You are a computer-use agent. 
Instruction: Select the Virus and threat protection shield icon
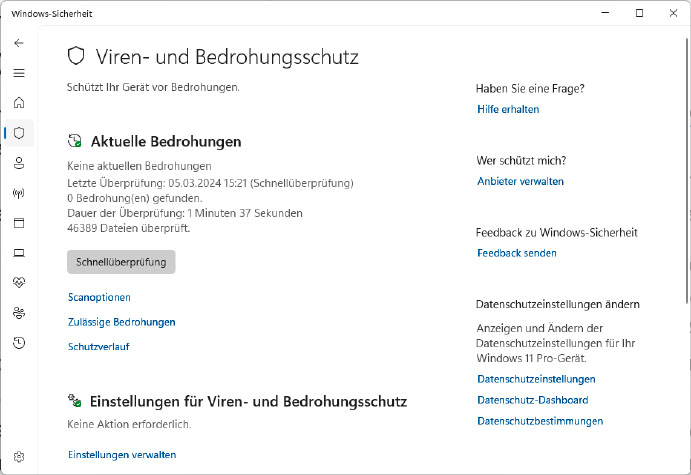[19, 133]
